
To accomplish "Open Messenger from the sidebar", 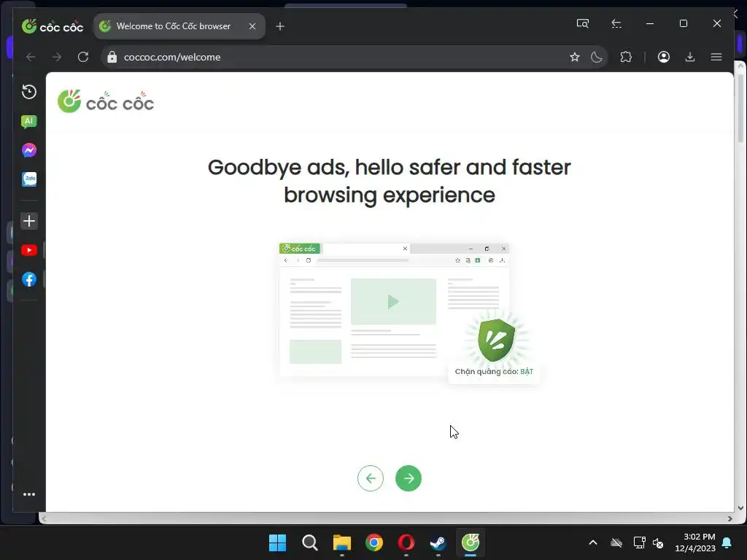I will pos(29,150).
